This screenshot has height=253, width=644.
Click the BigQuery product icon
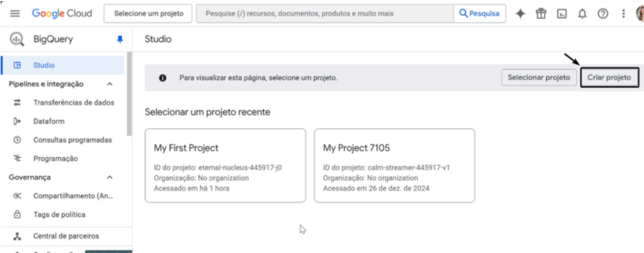point(17,39)
